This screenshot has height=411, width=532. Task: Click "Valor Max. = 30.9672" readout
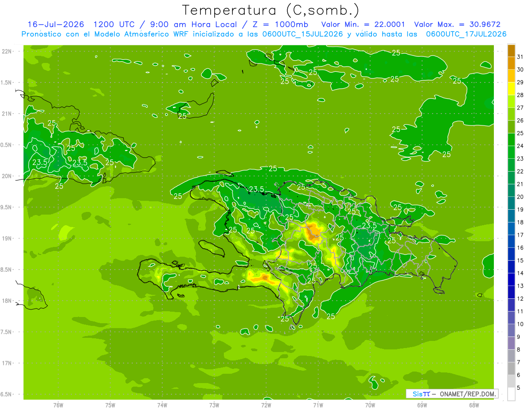click(x=457, y=24)
